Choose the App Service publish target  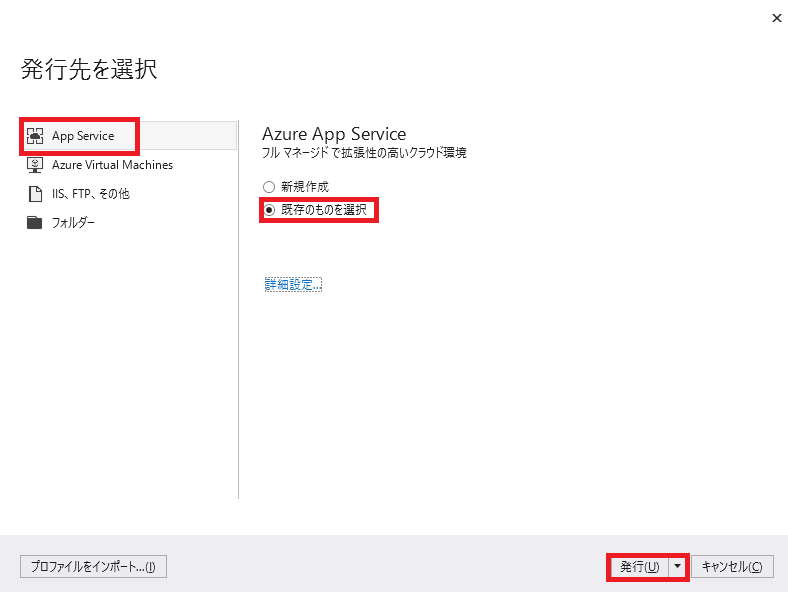tap(129, 136)
